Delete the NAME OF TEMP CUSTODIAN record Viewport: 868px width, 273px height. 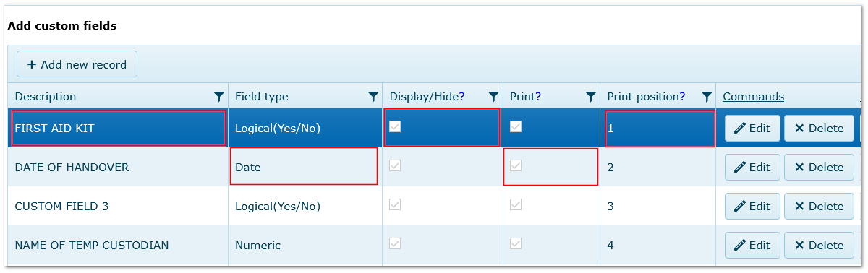pyautogui.click(x=819, y=245)
